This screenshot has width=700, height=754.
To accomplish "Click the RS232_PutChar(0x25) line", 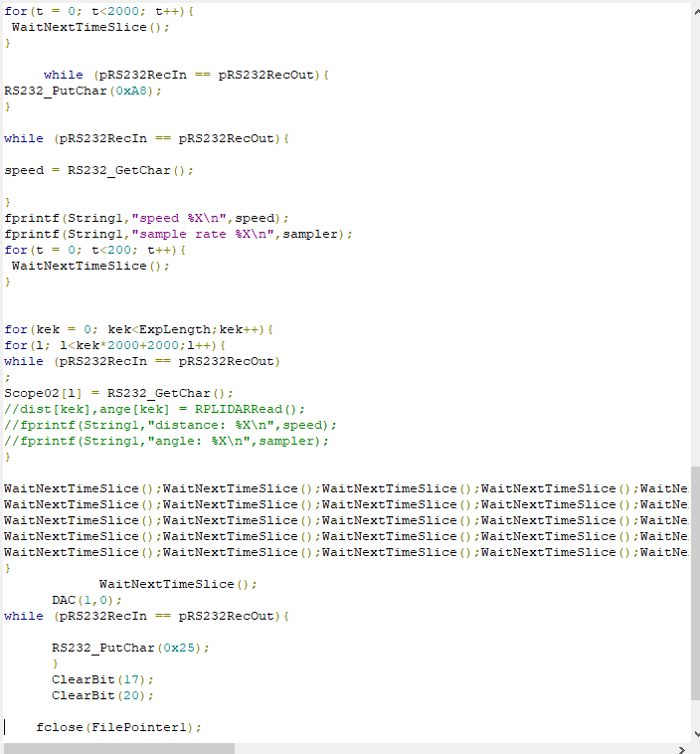I will tap(130, 648).
